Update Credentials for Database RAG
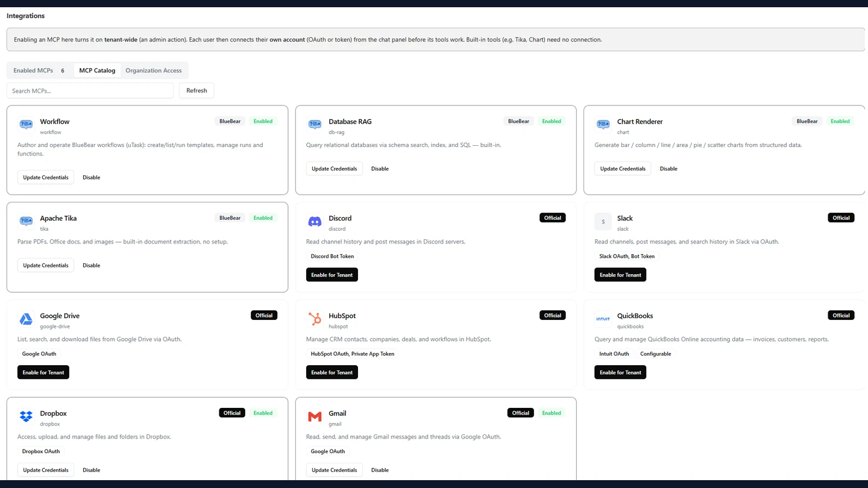This screenshot has height=488, width=868. point(335,169)
